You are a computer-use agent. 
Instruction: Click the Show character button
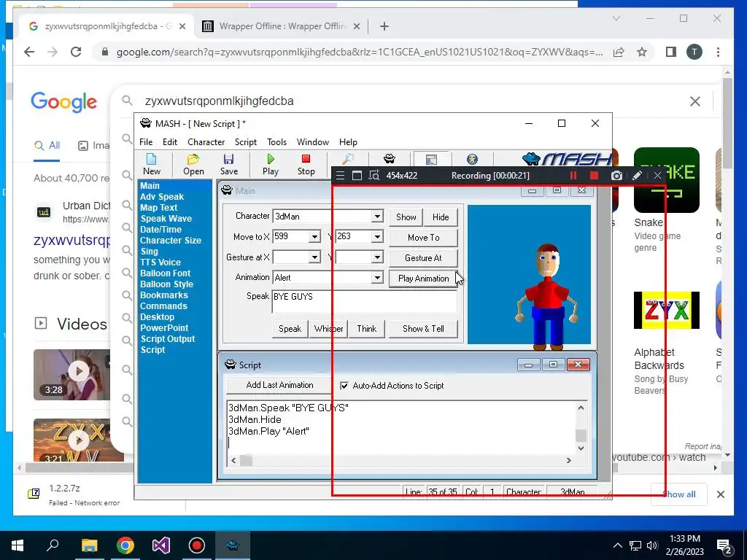click(x=406, y=217)
